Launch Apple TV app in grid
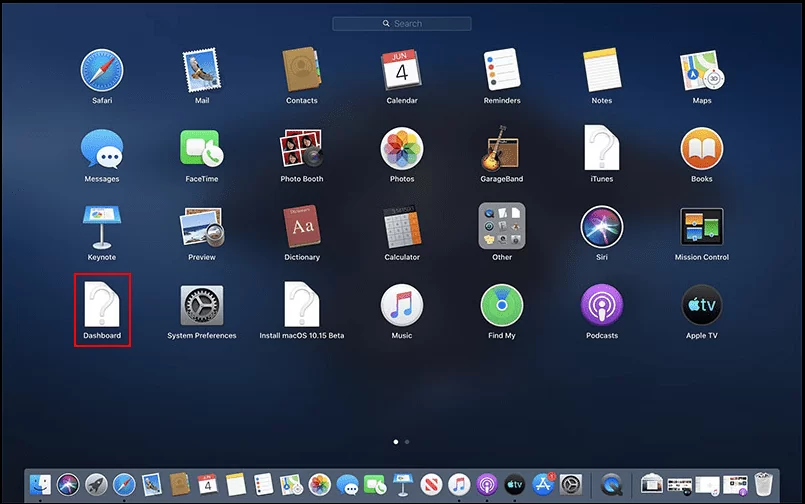The height and width of the screenshot is (504, 805). [x=701, y=305]
